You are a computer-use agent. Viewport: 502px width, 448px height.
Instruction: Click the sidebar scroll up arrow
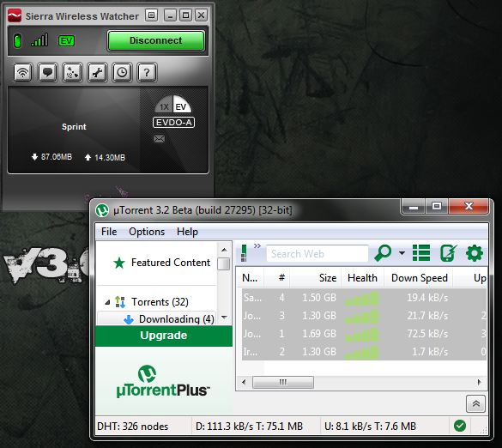224,250
